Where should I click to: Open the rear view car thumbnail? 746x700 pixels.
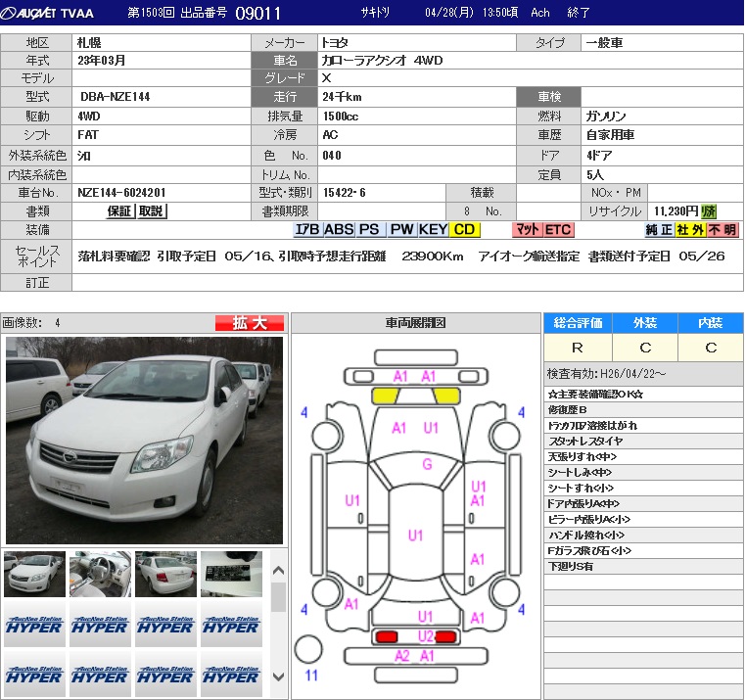tap(165, 574)
